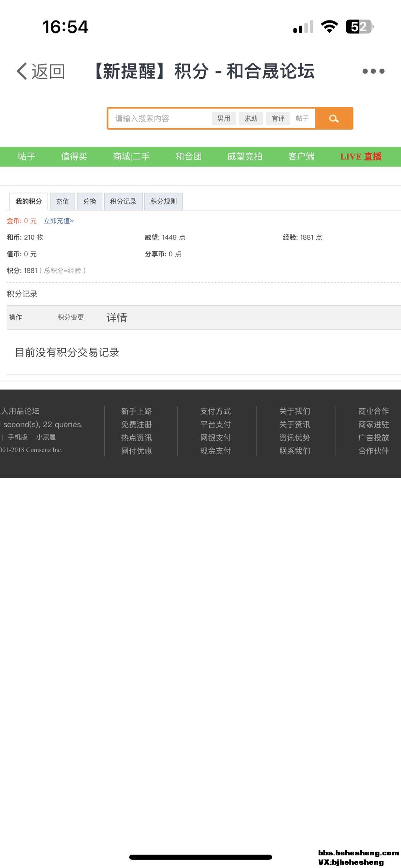Select the 官评 search tag

click(278, 118)
